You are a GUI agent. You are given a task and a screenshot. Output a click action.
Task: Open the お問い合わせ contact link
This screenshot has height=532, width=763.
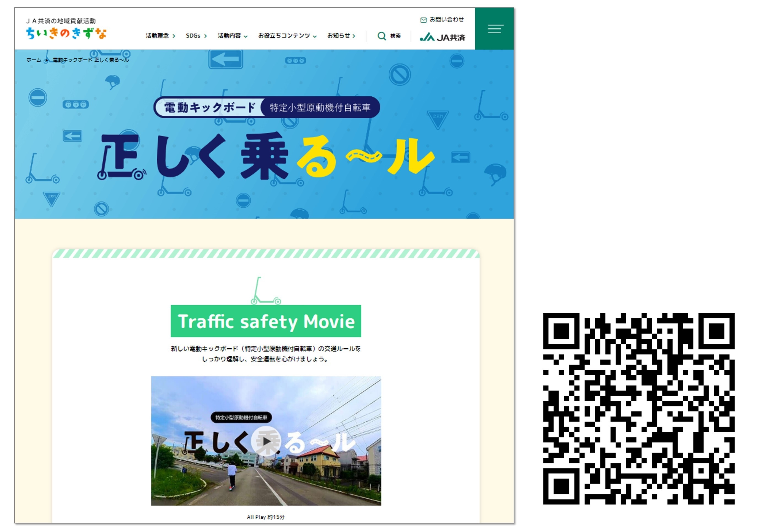447,20
